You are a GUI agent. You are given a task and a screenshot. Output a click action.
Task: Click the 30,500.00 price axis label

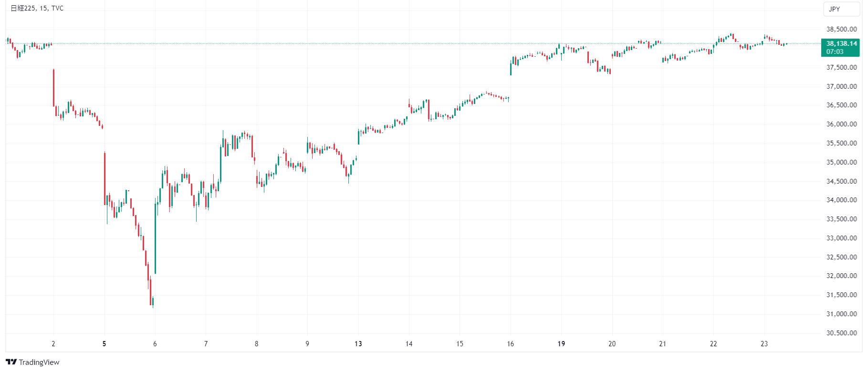point(841,333)
